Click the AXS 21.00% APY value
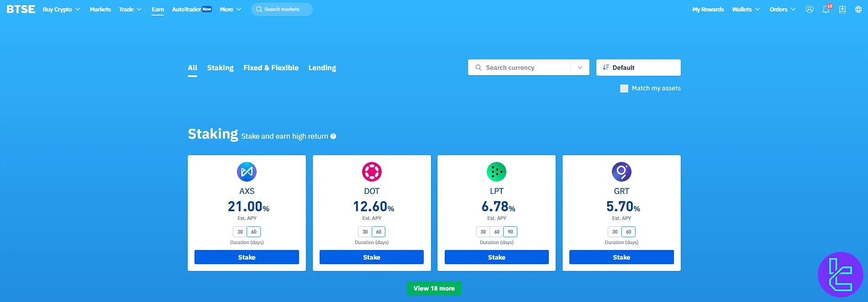This screenshot has height=302, width=868. 248,207
